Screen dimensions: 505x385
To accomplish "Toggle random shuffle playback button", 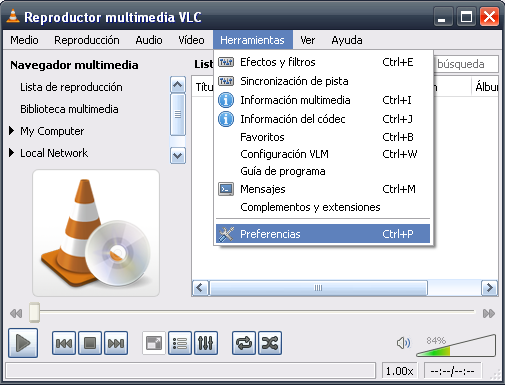I will [270, 343].
